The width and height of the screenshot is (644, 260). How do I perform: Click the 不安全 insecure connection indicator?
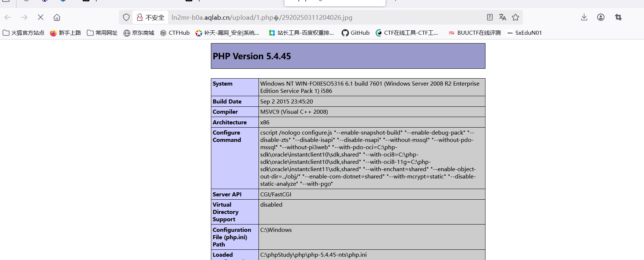150,17
